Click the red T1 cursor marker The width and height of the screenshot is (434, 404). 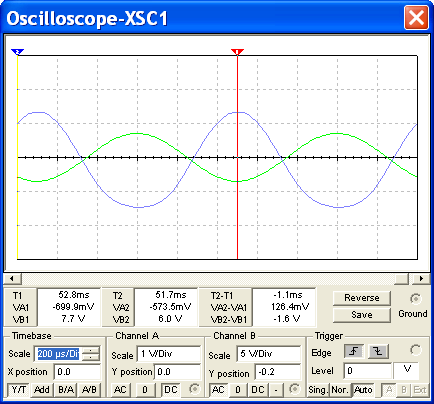pyautogui.click(x=237, y=52)
